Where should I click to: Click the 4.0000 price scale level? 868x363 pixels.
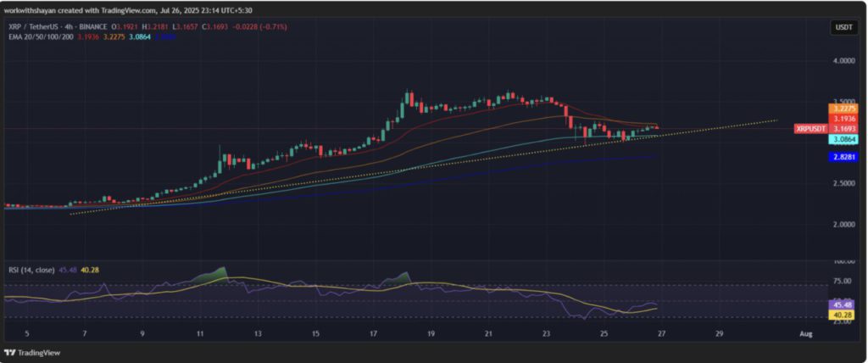(x=843, y=62)
